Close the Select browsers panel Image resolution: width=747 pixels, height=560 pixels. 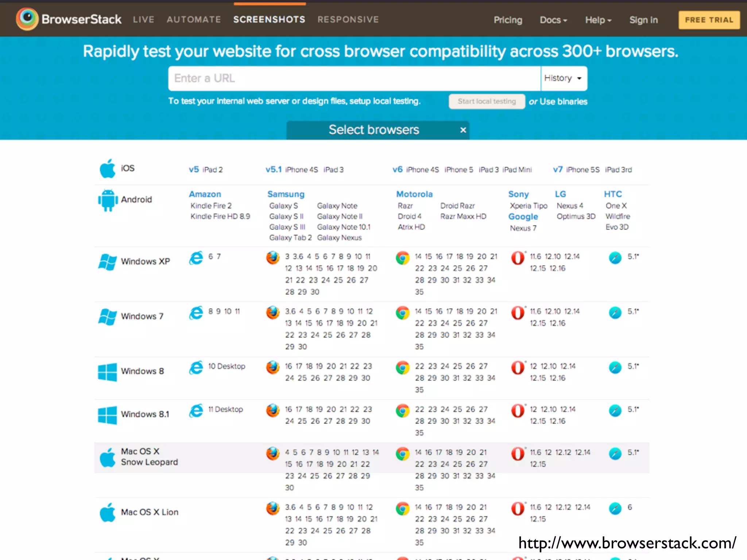click(x=463, y=130)
